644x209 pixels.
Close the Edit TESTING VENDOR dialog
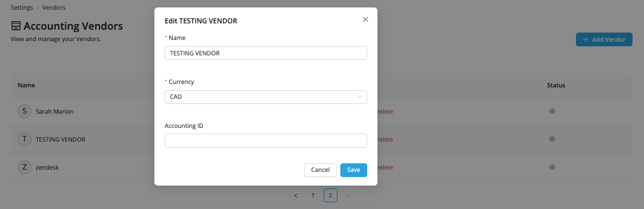pyautogui.click(x=365, y=19)
